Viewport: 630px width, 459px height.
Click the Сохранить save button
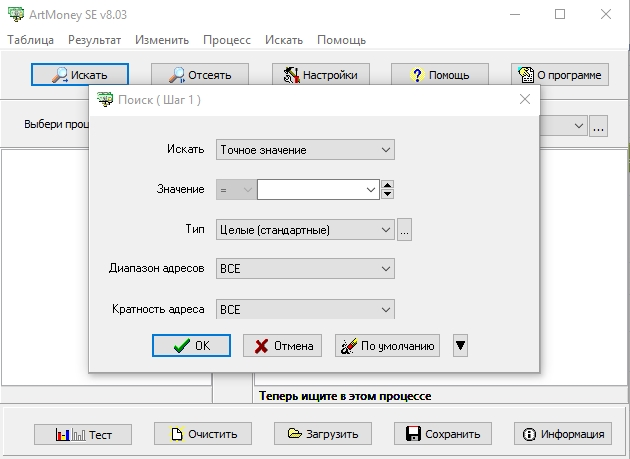tap(443, 434)
